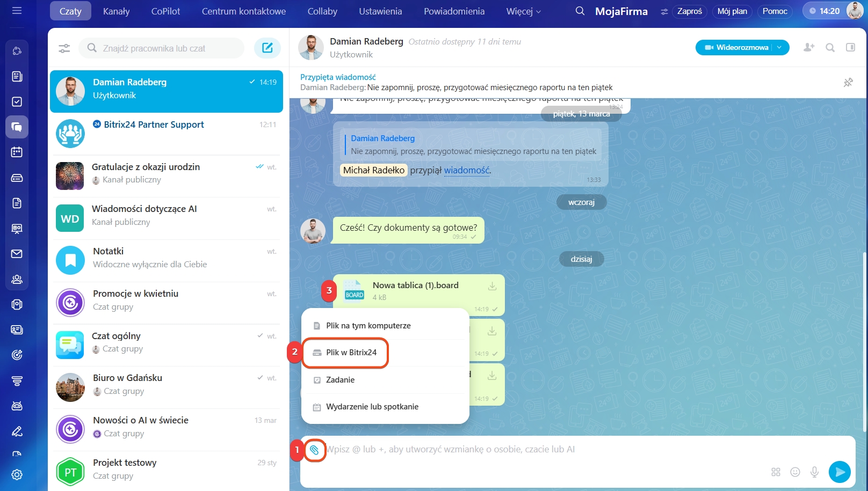Click the Pomoc button
Screen dimensions: 868x491
(775, 11)
